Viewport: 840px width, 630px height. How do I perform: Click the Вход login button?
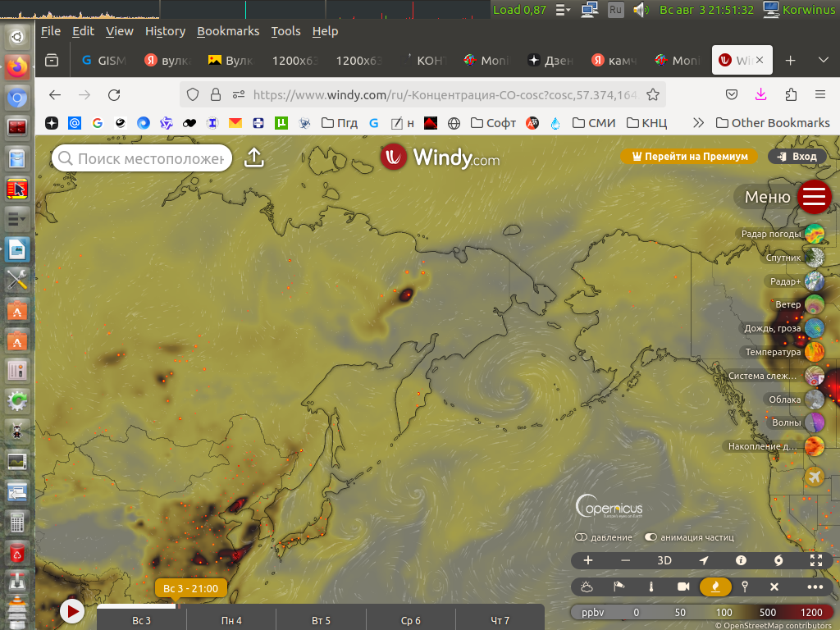(x=797, y=157)
